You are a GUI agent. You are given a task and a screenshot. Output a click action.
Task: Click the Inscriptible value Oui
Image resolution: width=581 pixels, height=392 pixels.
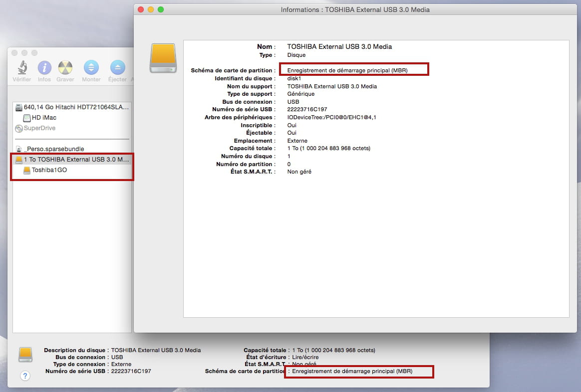click(292, 125)
